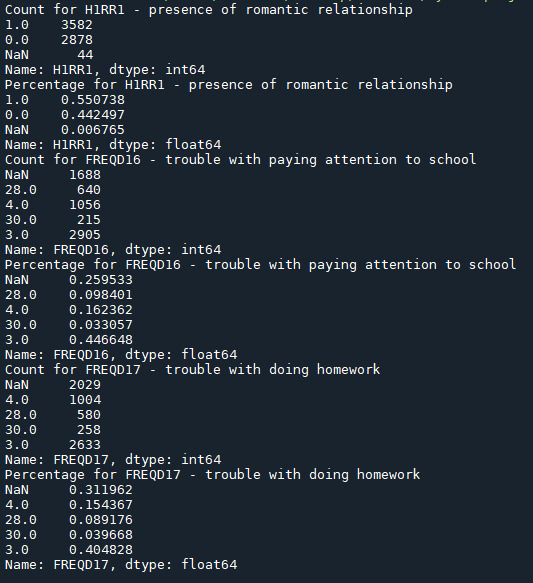The height and width of the screenshot is (583, 533).
Task: Click 'Percentage for FREQD16' header line
Action: 261,265
